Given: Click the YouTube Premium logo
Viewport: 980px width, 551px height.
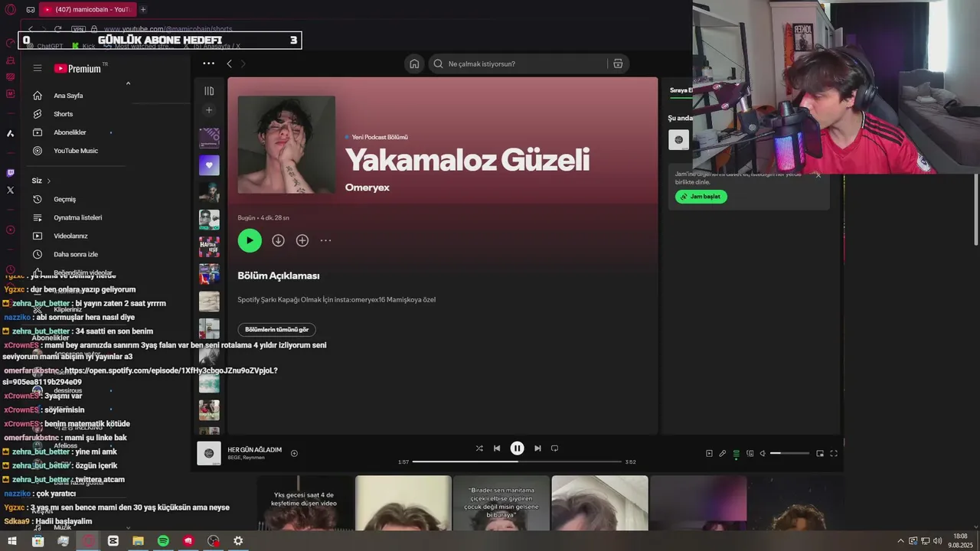Looking at the screenshot, I should 77,68.
